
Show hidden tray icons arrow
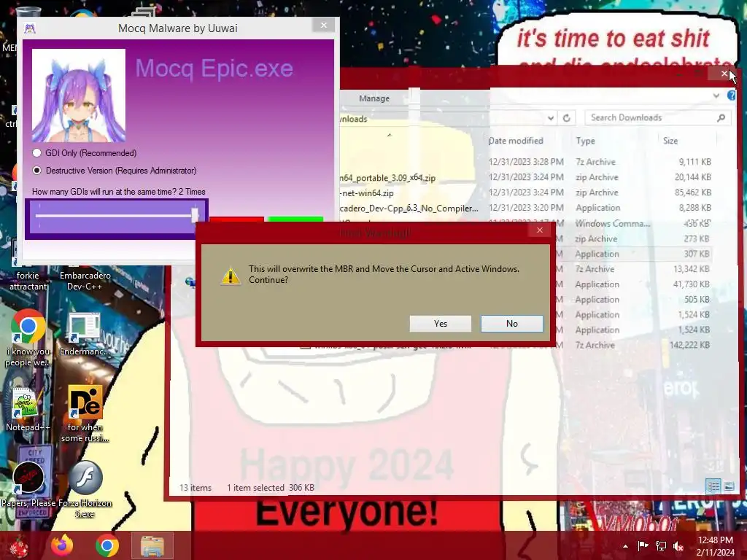pos(625,546)
